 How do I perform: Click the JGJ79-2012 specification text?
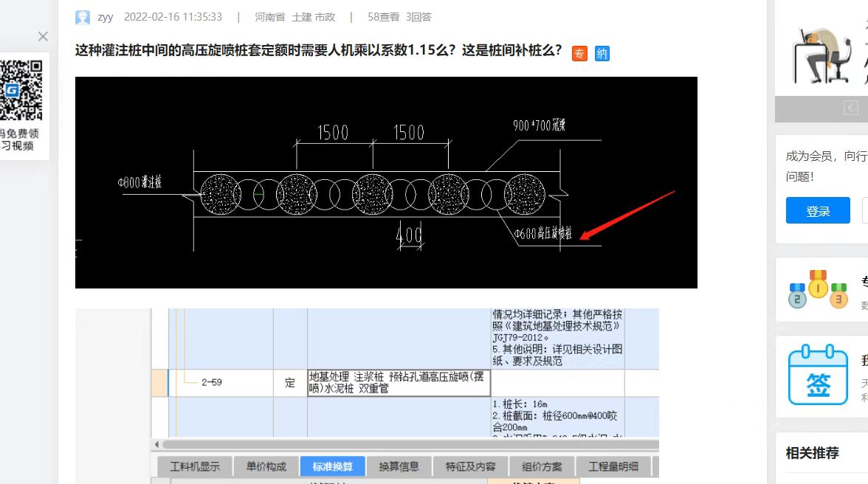point(520,337)
